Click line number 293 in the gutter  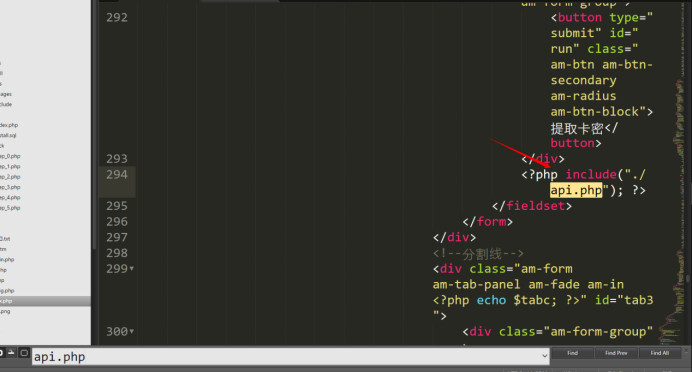pos(117,158)
